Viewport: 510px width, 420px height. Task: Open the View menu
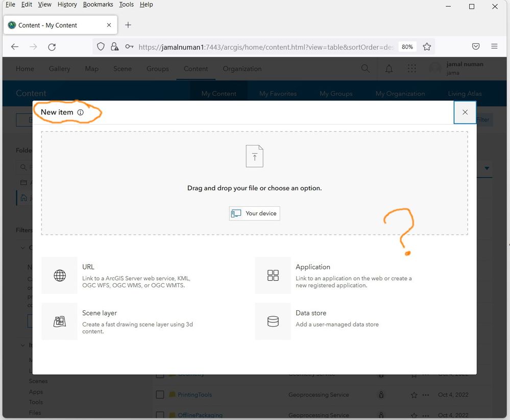44,5
